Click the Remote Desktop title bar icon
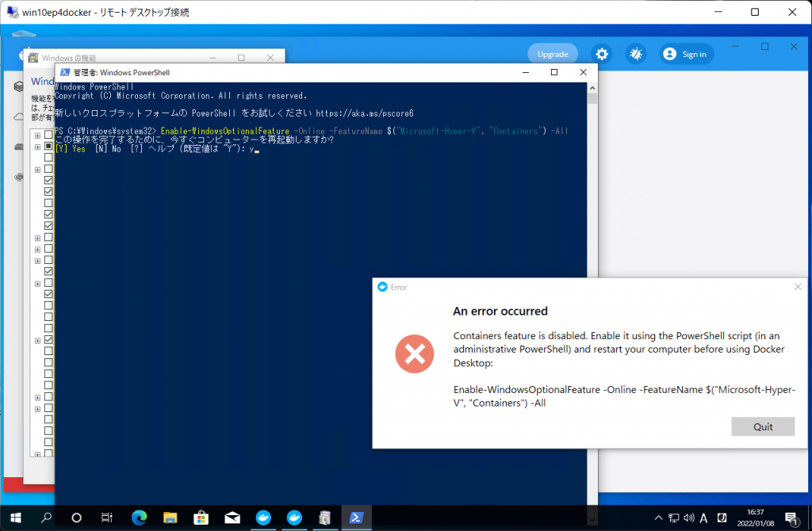The width and height of the screenshot is (812, 531). pos(13,11)
